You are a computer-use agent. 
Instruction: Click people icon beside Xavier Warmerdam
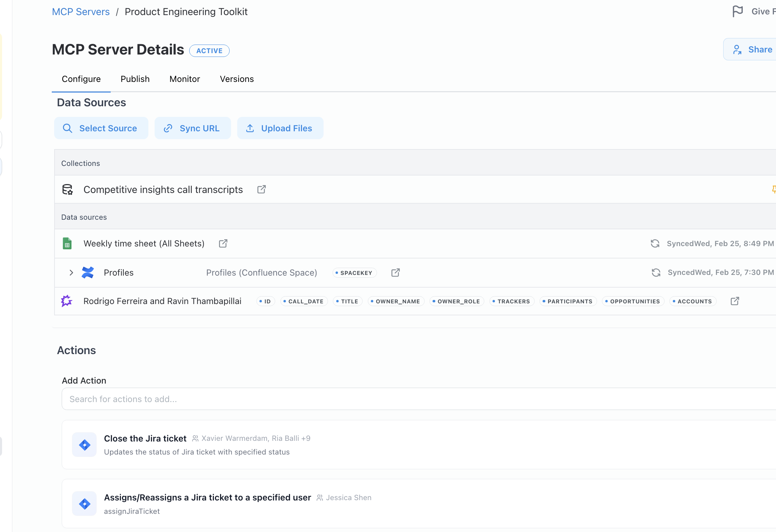[x=195, y=438]
